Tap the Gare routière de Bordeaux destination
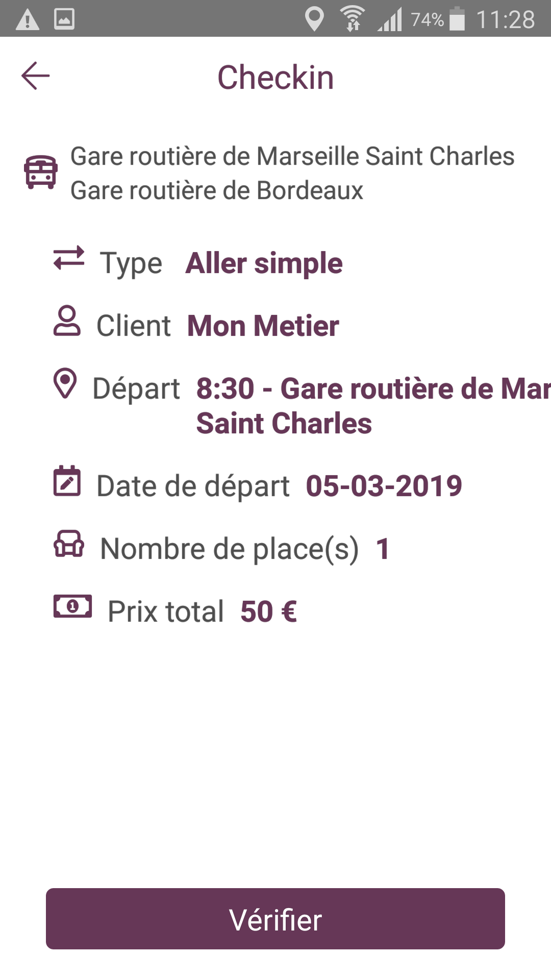This screenshot has height=980, width=551. (x=217, y=190)
